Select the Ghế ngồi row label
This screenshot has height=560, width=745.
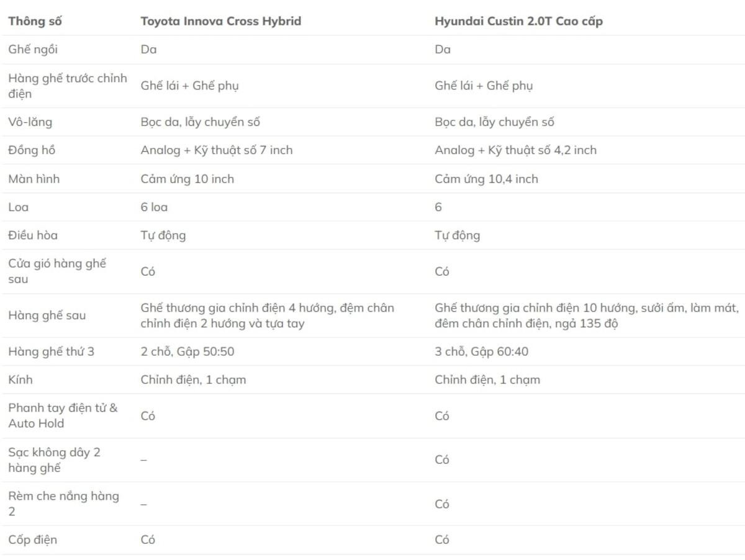tap(33, 50)
